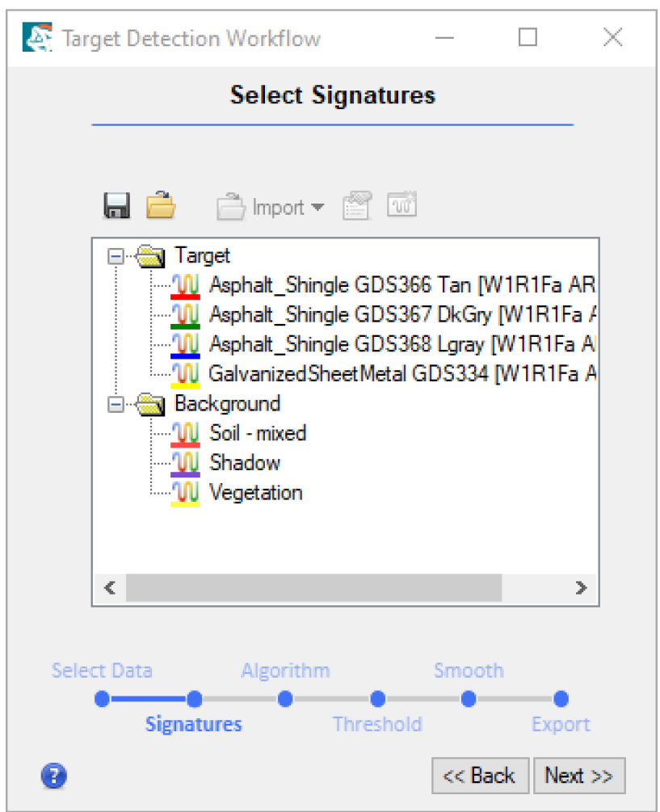Click the scroll right arrow
Image resolution: width=660 pixels, height=812 pixels.
[580, 588]
